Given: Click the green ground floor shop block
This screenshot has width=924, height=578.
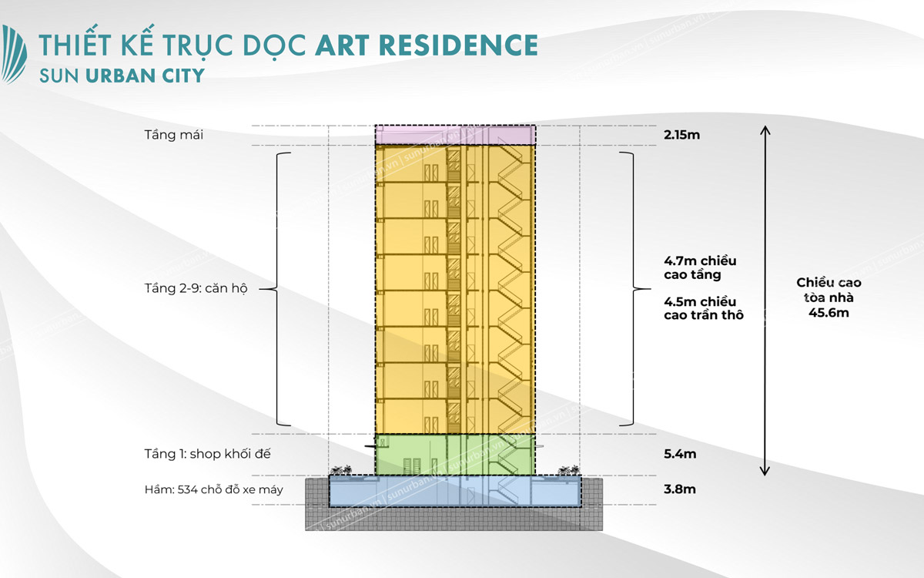Looking at the screenshot, I should (455, 454).
